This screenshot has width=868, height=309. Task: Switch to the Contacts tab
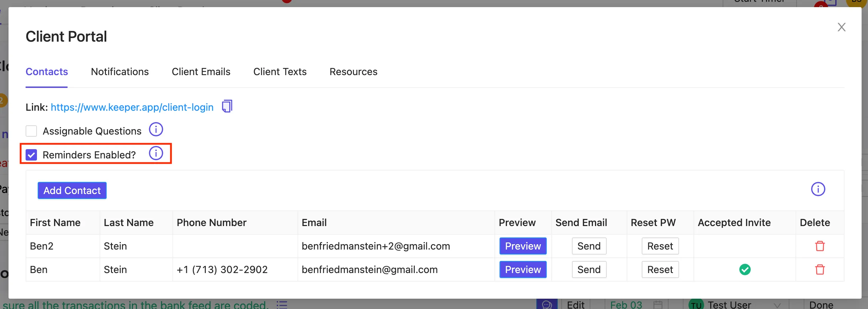(x=47, y=72)
